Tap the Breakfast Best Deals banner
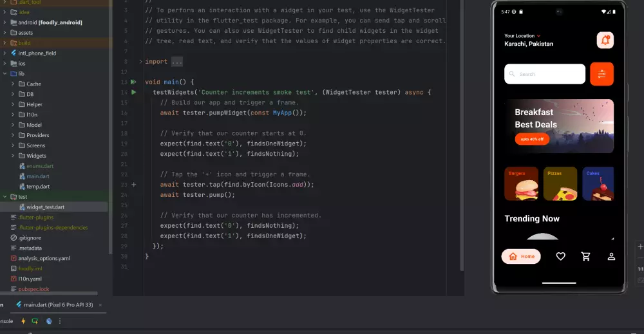The width and height of the screenshot is (644, 334). point(560,126)
